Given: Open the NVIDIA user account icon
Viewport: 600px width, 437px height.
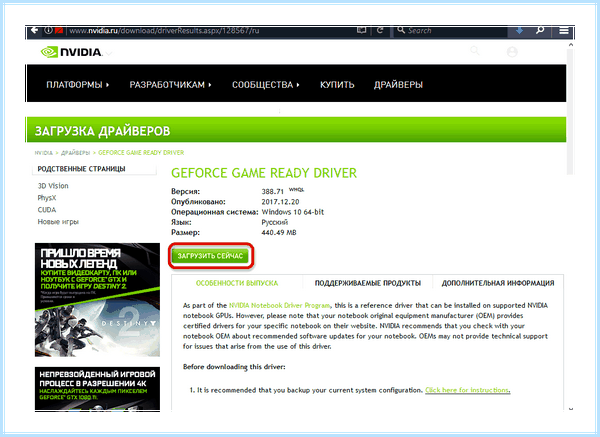Looking at the screenshot, I should tap(512, 52).
